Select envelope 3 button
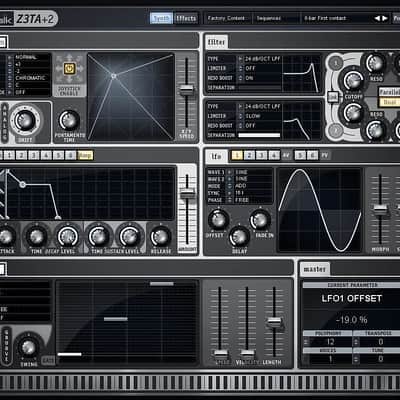The height and width of the screenshot is (400, 400). (x=34, y=155)
